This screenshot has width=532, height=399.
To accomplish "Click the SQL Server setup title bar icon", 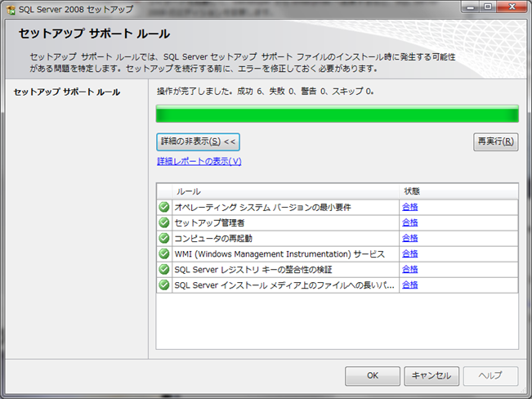I will 11,10.
